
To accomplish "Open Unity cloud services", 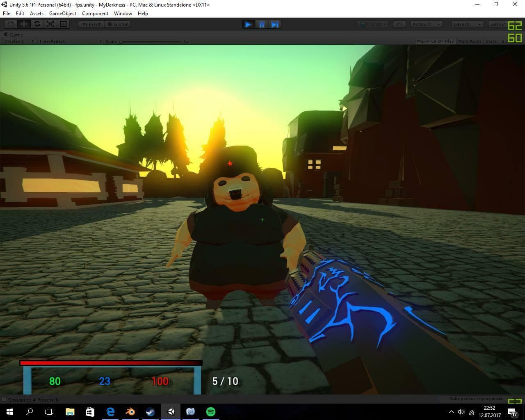I will [x=399, y=24].
